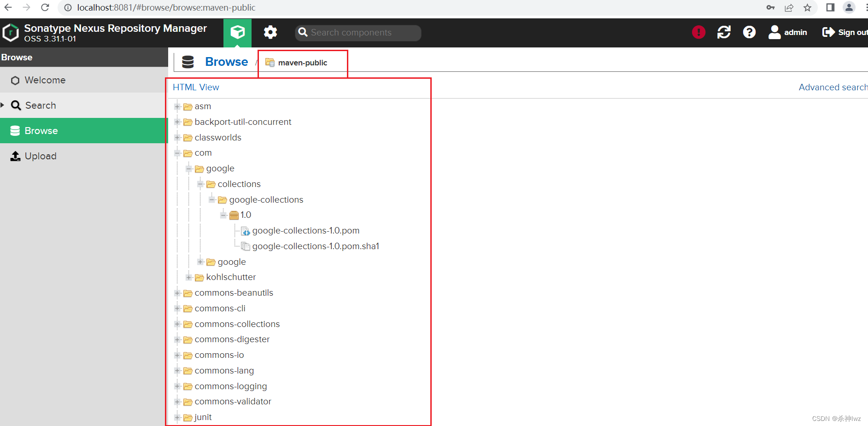The height and width of the screenshot is (426, 868).
Task: Select the commons-beanutils folder
Action: coord(234,293)
